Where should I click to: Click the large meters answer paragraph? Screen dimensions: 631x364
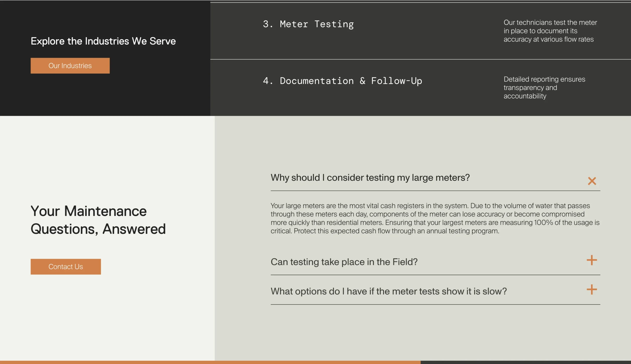(435, 218)
